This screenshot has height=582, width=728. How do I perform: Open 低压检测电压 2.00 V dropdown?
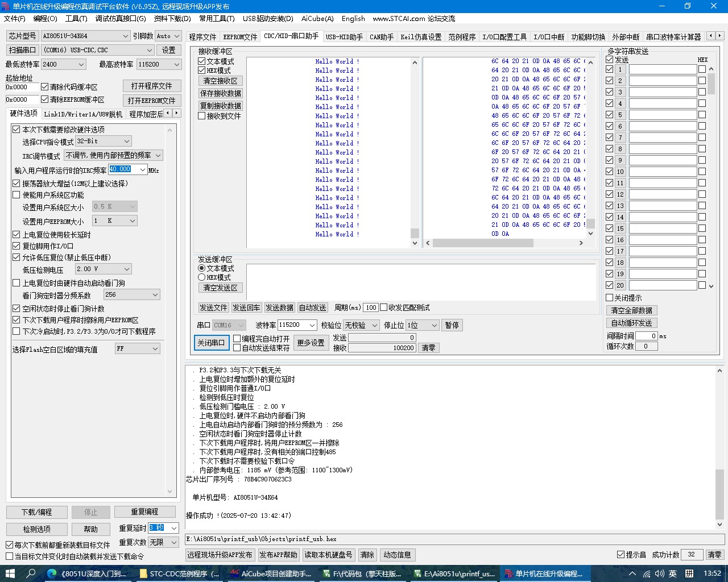(x=104, y=269)
